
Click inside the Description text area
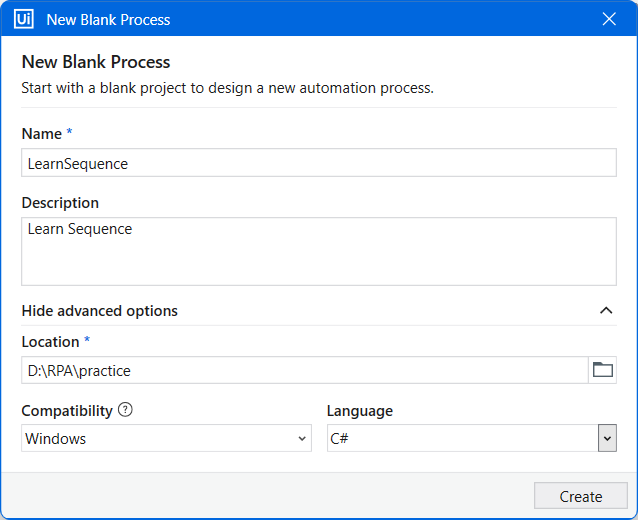coord(319,251)
